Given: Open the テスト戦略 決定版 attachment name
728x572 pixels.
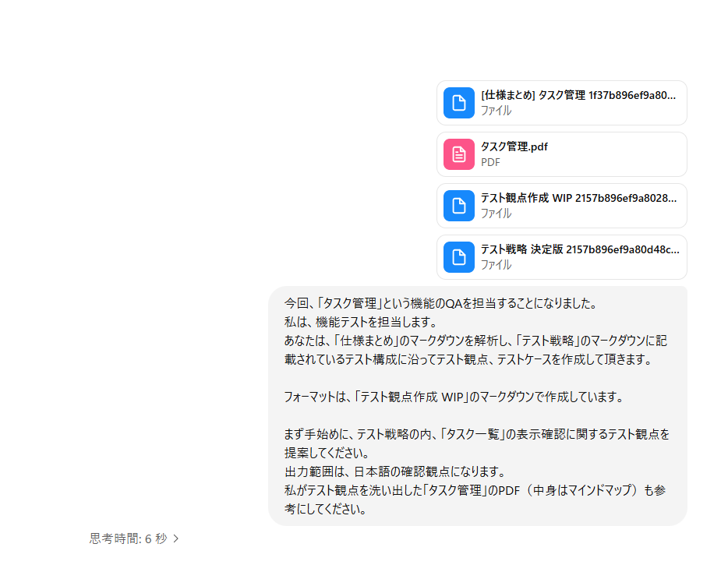Looking at the screenshot, I should (x=580, y=250).
